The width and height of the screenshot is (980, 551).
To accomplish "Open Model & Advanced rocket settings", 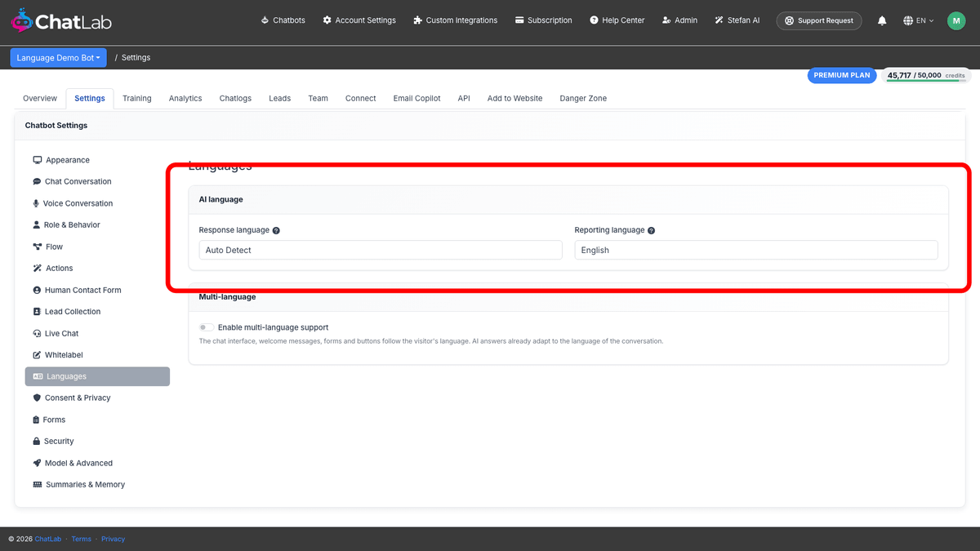I will [73, 463].
